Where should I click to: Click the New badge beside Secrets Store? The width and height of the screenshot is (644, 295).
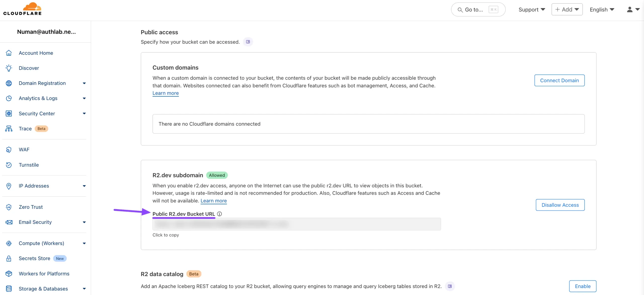tap(60, 259)
